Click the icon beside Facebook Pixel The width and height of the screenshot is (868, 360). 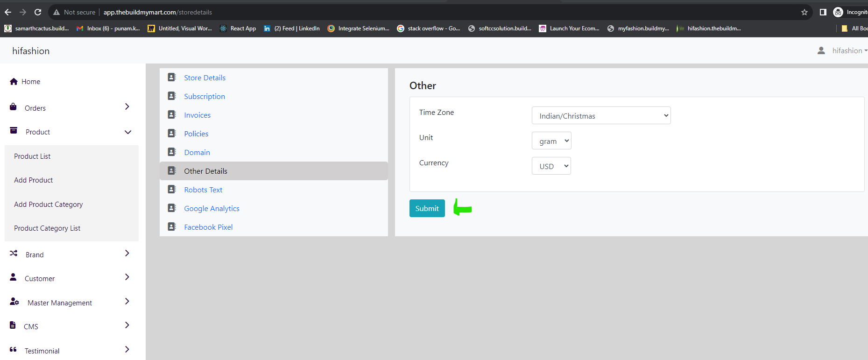[172, 226]
